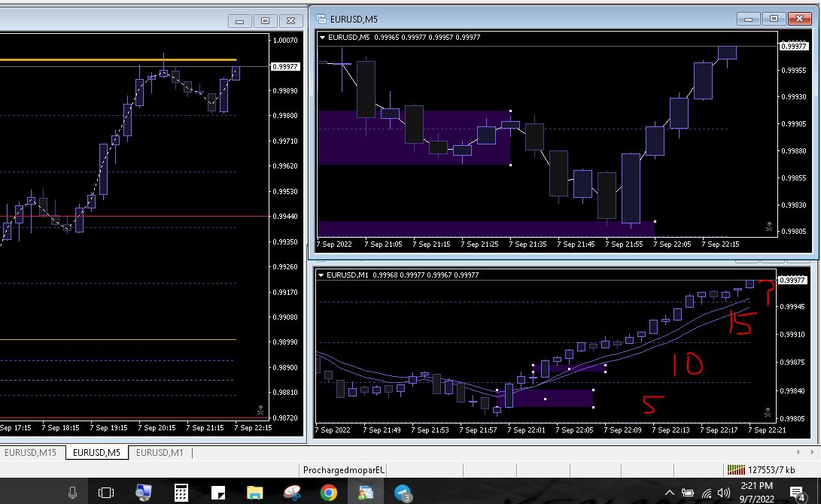
Task: Expand the EURUSD,M5 chart header triangle
Action: 324,37
